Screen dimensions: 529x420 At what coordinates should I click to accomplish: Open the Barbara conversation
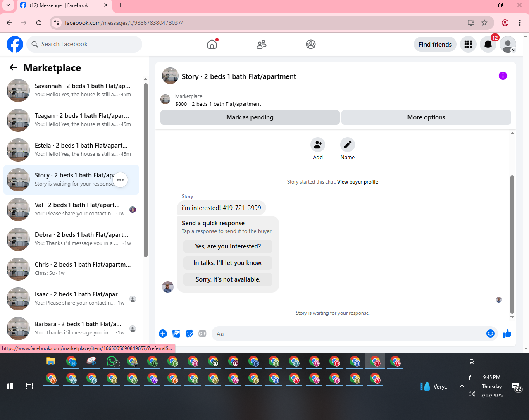(71, 329)
